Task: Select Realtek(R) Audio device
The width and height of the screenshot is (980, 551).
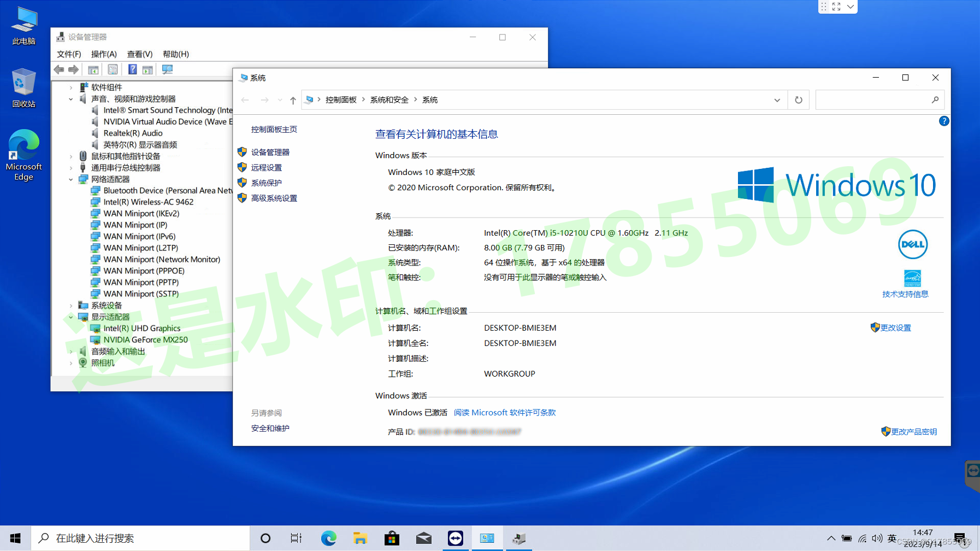Action: coord(133,133)
